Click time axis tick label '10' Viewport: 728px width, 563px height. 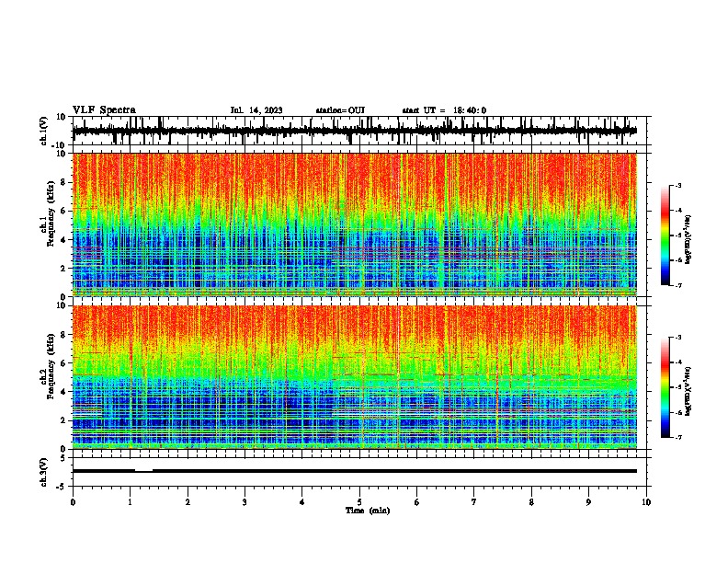coord(646,502)
